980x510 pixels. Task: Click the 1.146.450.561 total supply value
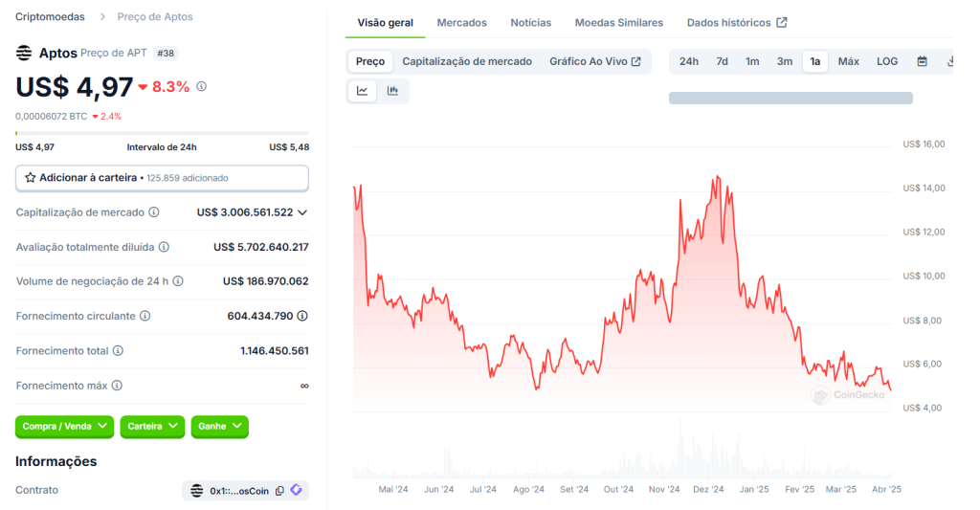coord(275,350)
